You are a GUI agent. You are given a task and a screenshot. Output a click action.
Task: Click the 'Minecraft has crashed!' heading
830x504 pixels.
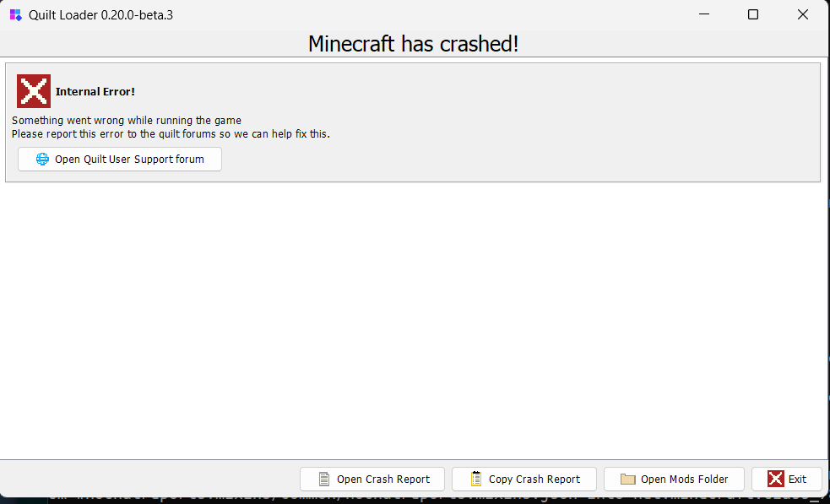(414, 43)
